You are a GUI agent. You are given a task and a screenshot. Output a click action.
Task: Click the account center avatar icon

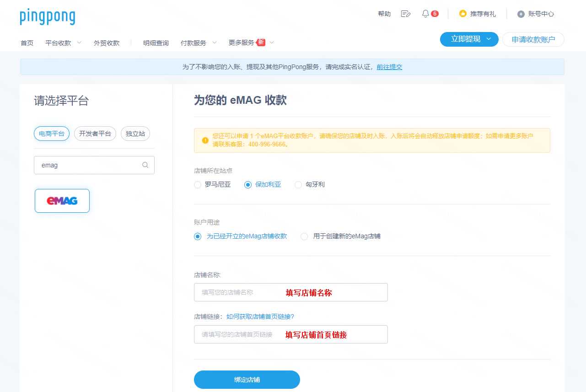tap(521, 14)
